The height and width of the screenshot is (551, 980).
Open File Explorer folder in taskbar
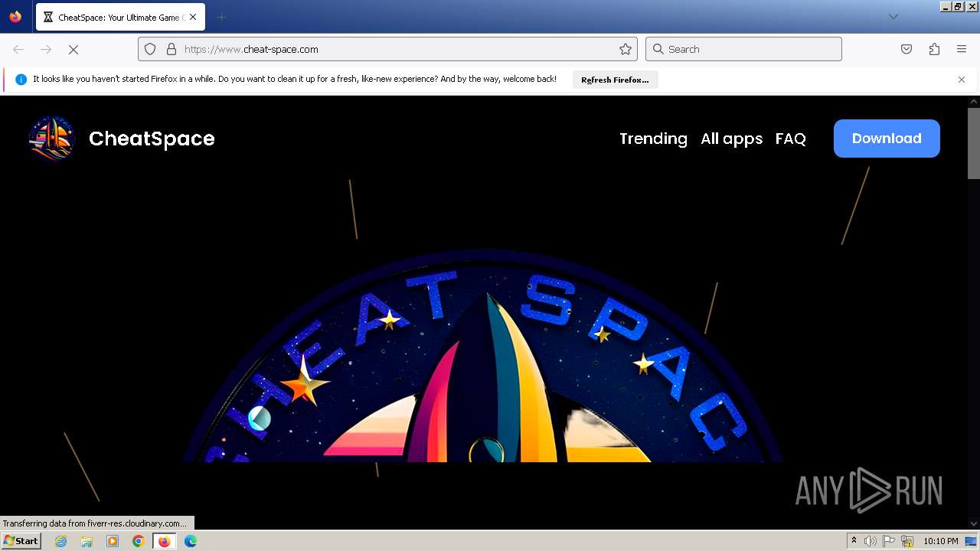[87, 541]
